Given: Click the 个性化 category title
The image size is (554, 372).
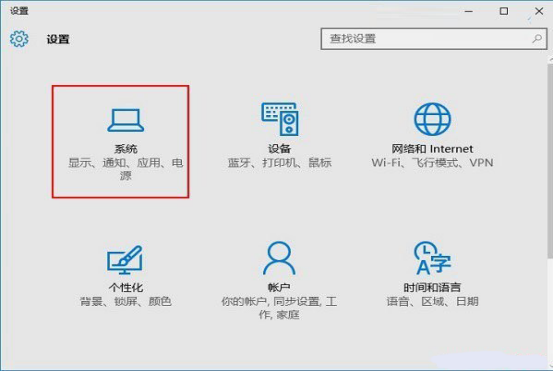Looking at the screenshot, I should pyautogui.click(x=125, y=287).
